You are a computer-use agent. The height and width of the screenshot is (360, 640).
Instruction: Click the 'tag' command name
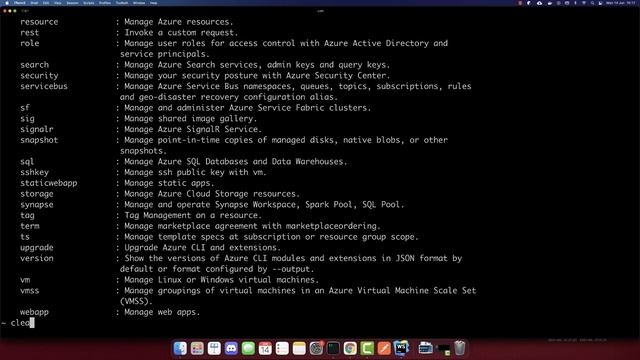pos(27,215)
